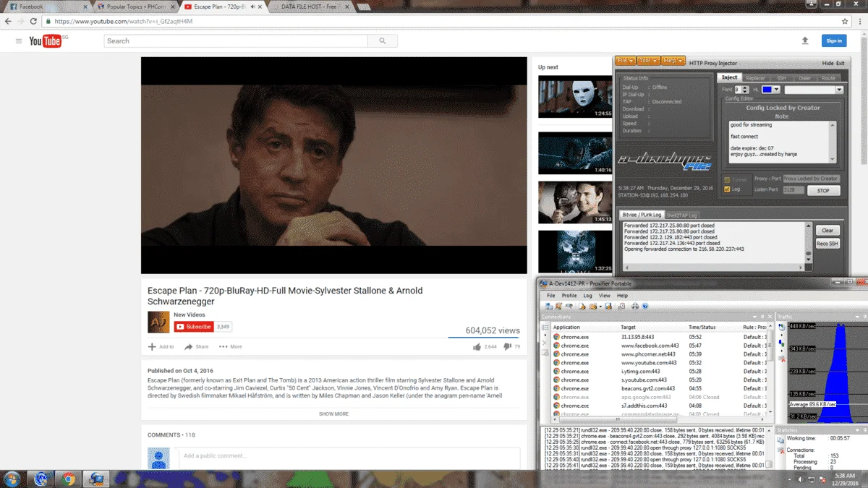Click the YouTube search input field
Screen dimensions: 868x488
pyautogui.click(x=236, y=41)
